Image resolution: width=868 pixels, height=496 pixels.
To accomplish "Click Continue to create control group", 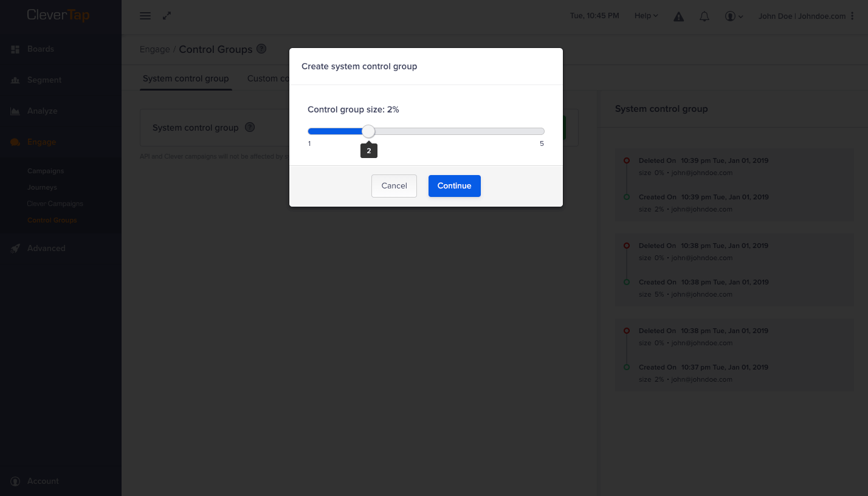I will coord(455,186).
